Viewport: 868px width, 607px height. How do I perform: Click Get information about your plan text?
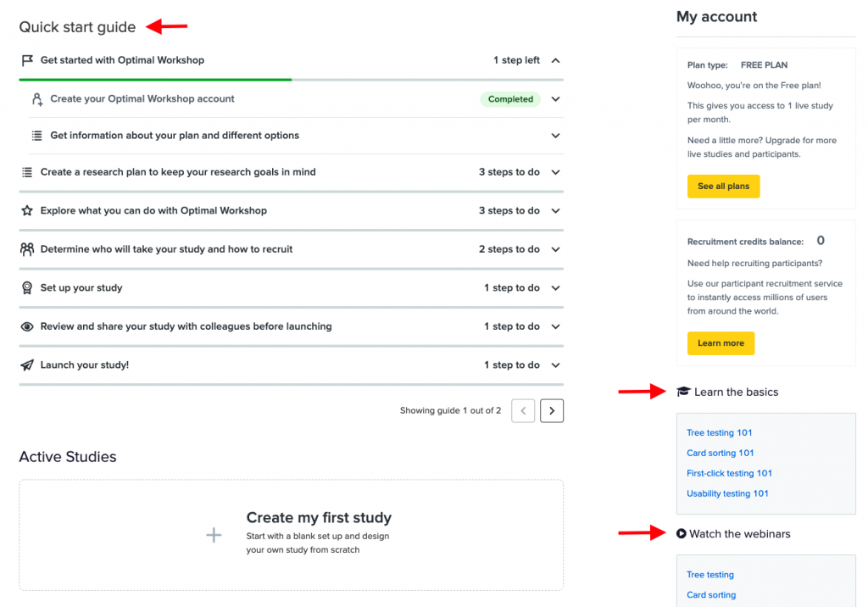click(x=175, y=136)
